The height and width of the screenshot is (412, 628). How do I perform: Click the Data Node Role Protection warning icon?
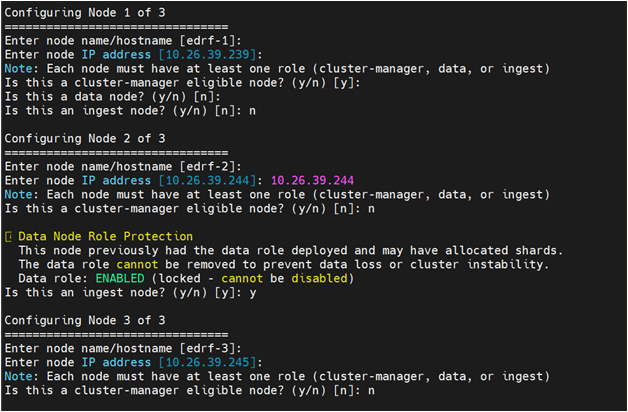[8, 237]
